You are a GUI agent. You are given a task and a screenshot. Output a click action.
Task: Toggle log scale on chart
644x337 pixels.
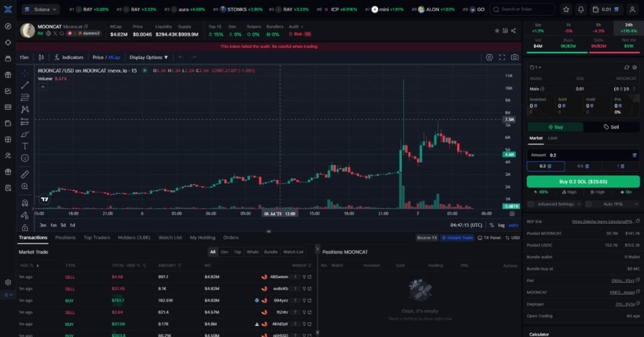tap(501, 225)
